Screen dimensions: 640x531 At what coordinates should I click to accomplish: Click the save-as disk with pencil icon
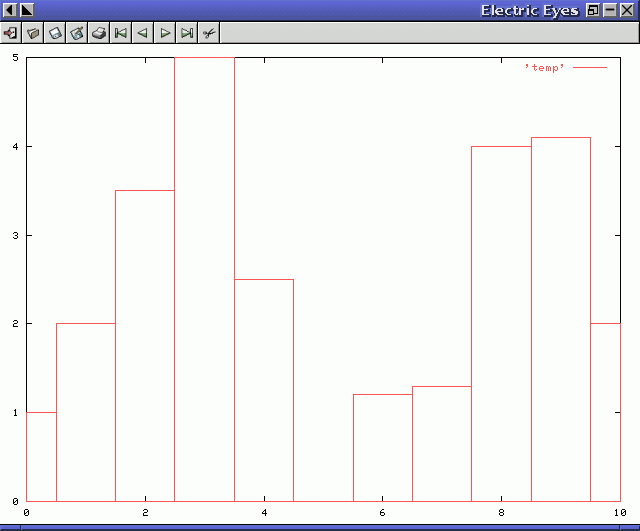(77, 33)
